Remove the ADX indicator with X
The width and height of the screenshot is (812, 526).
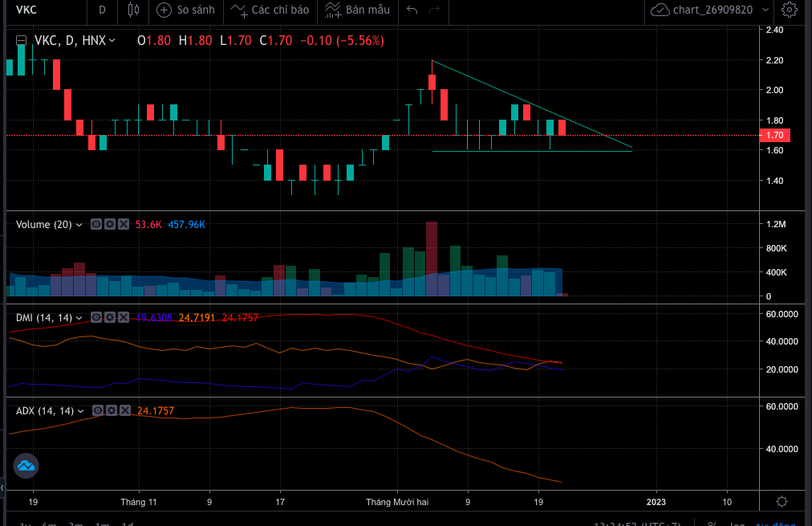pyautogui.click(x=124, y=411)
